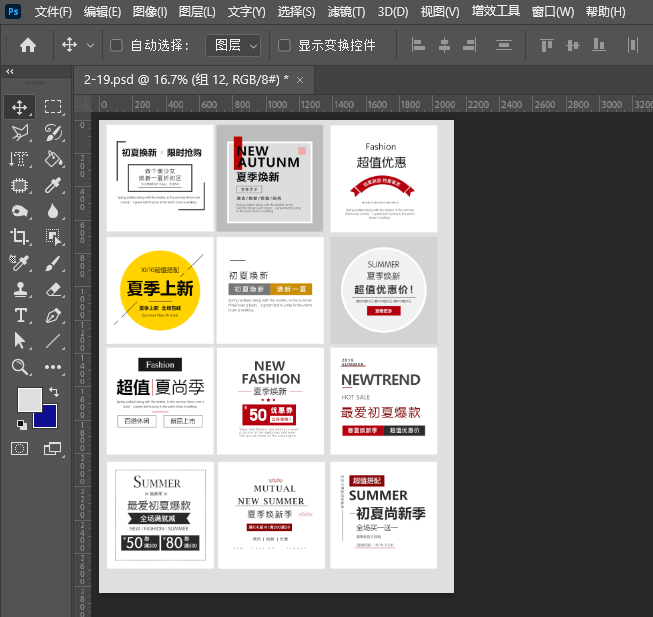The image size is (653, 617).
Task: Select the Zoom magnifier tool
Action: click(x=20, y=367)
